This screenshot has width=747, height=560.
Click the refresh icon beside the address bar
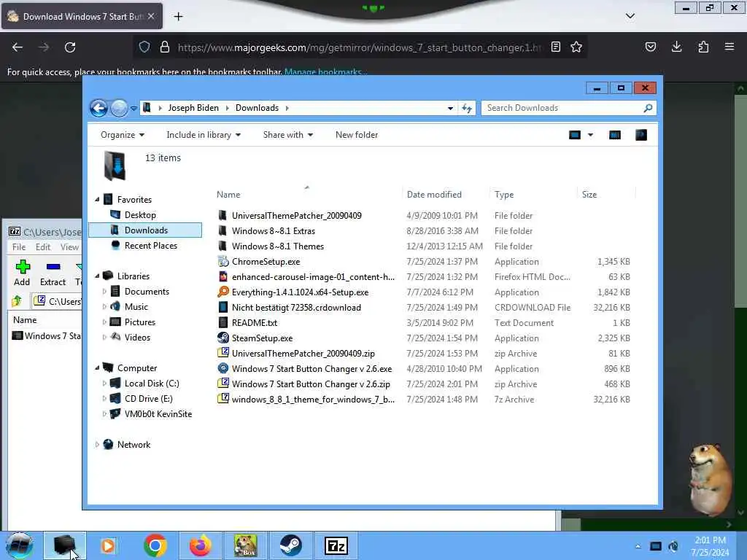pos(467,108)
